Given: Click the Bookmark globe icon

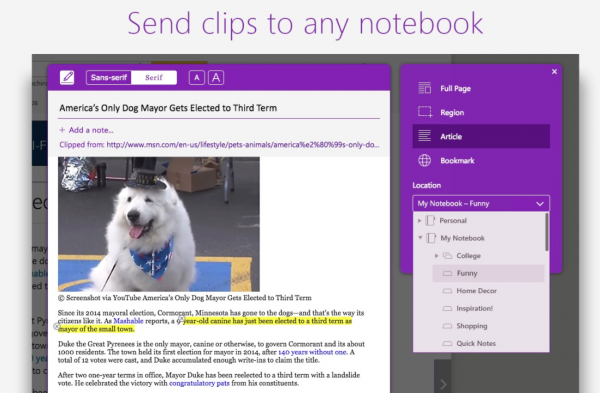Looking at the screenshot, I should click(424, 160).
